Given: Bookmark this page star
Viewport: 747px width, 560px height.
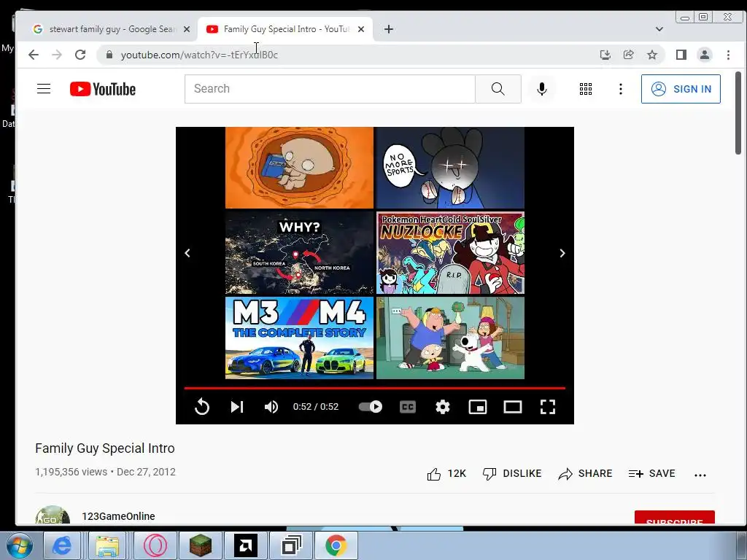Looking at the screenshot, I should click(x=652, y=55).
